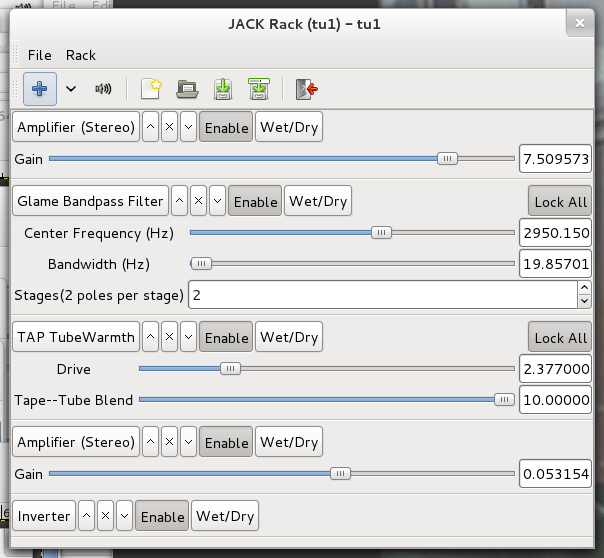604x558 pixels.
Task: Toggle Lock All on the Glame Bandpass Filter
Action: [560, 201]
